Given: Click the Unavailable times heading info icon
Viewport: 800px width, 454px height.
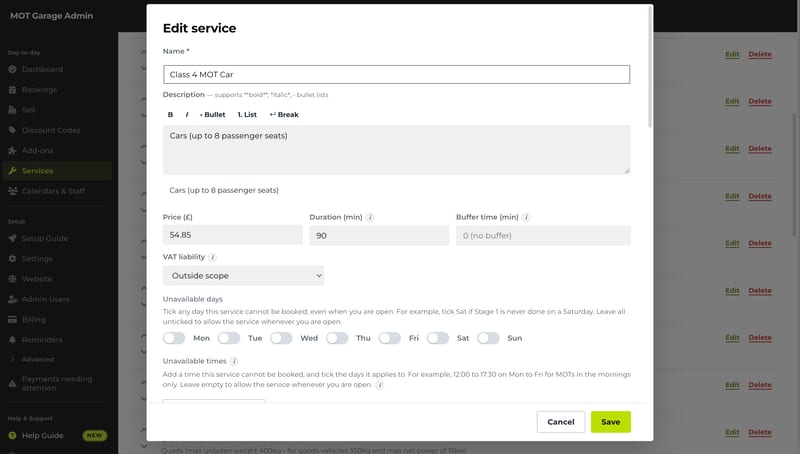Looking at the screenshot, I should [234, 361].
